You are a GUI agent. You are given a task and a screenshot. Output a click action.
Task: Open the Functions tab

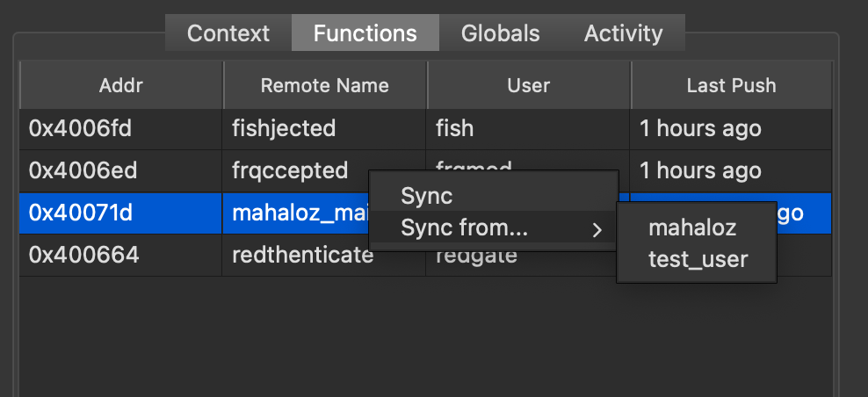(365, 34)
